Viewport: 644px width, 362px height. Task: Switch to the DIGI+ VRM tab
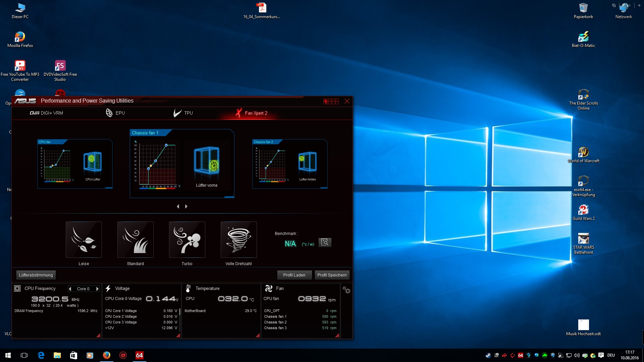pos(47,113)
